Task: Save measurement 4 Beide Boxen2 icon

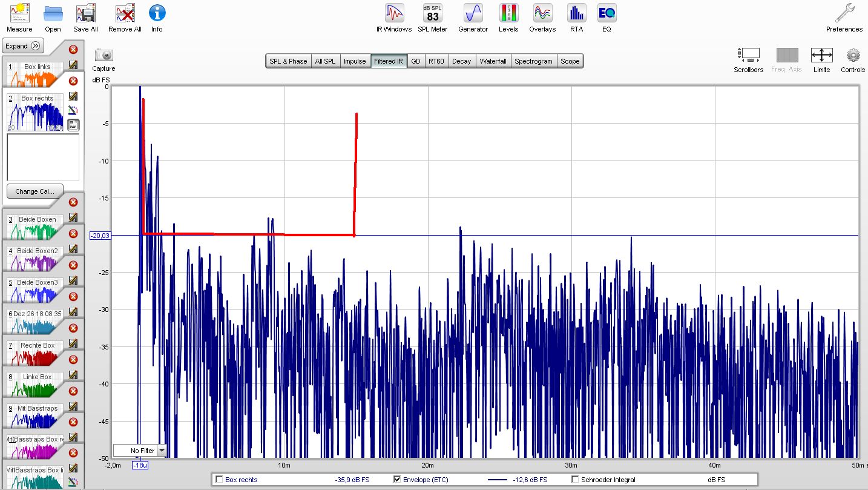Action: coord(73,248)
